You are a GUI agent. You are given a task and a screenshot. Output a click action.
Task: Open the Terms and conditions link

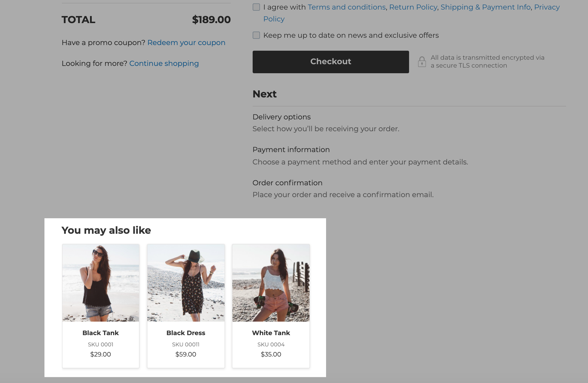347,7
